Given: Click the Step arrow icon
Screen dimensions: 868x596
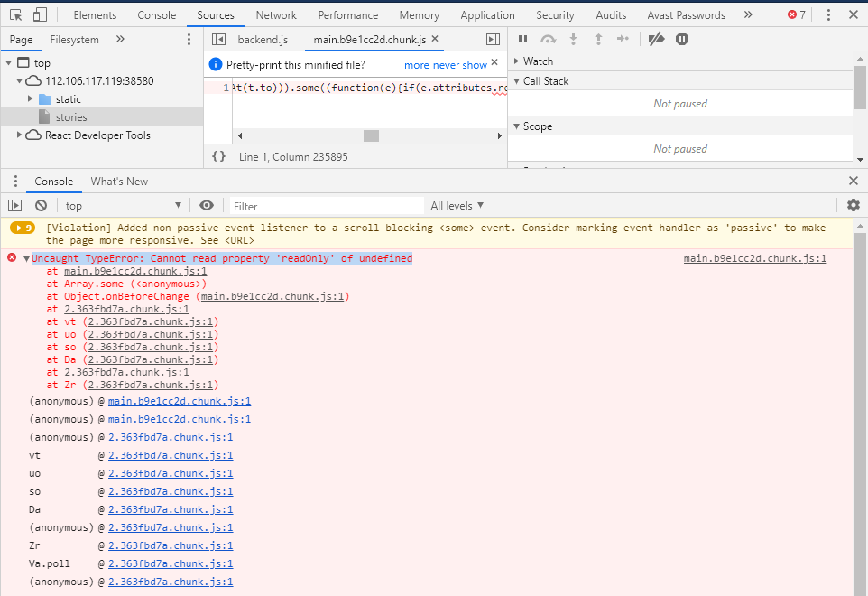Looking at the screenshot, I should click(x=623, y=39).
